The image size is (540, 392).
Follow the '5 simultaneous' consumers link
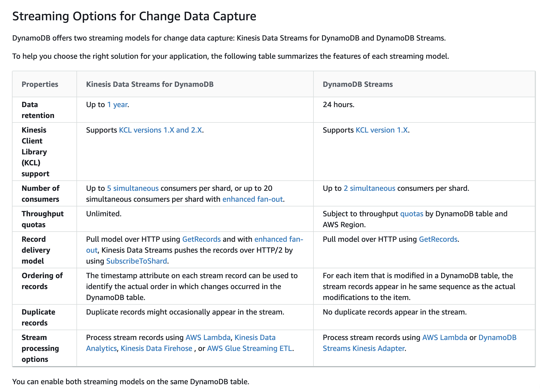click(133, 188)
